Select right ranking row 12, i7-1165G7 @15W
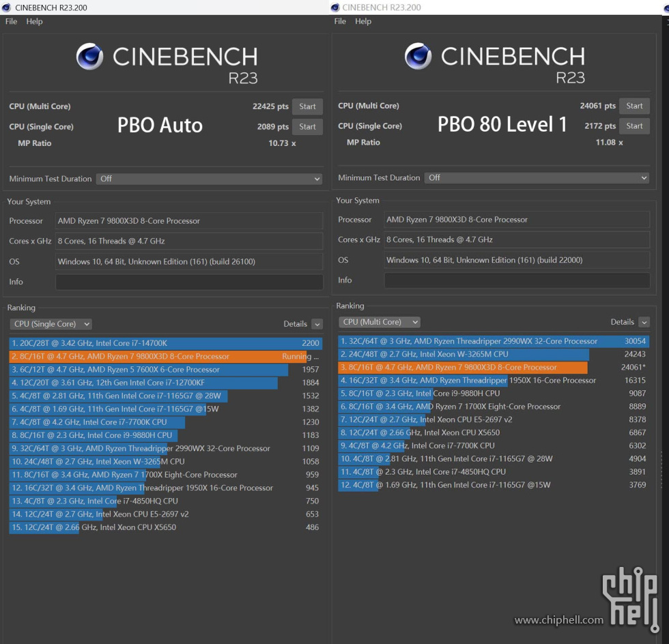669x644 pixels. tap(494, 485)
